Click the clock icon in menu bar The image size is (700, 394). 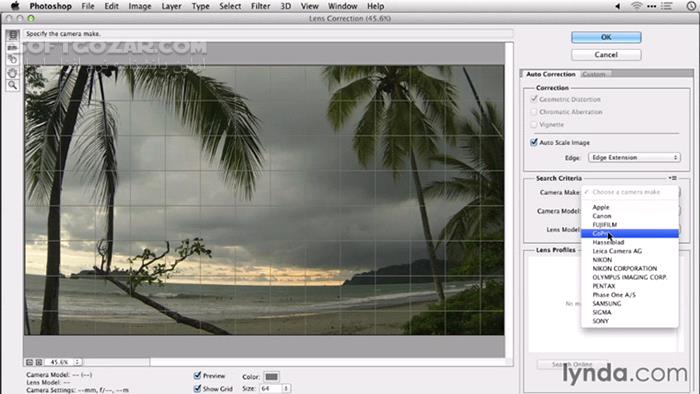(x=692, y=6)
